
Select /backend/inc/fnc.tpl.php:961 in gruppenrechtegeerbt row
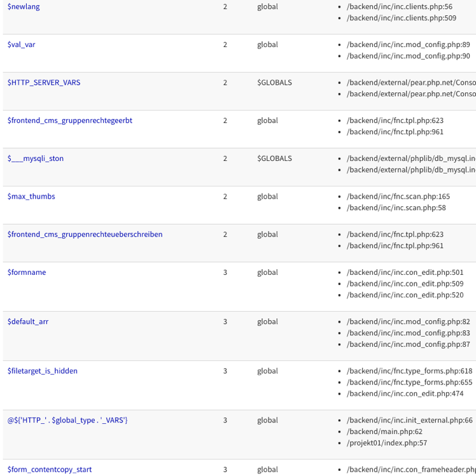pos(395,132)
